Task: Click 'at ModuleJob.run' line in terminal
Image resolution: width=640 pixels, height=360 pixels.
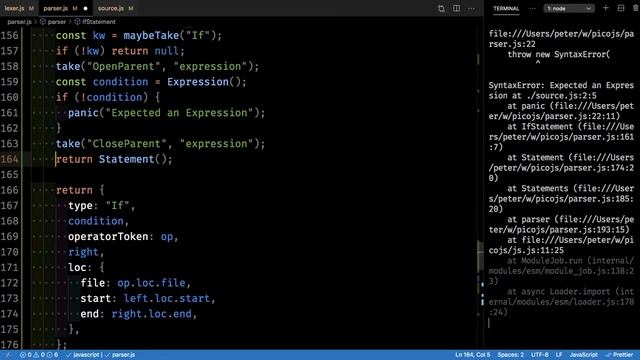Action: click(x=562, y=271)
